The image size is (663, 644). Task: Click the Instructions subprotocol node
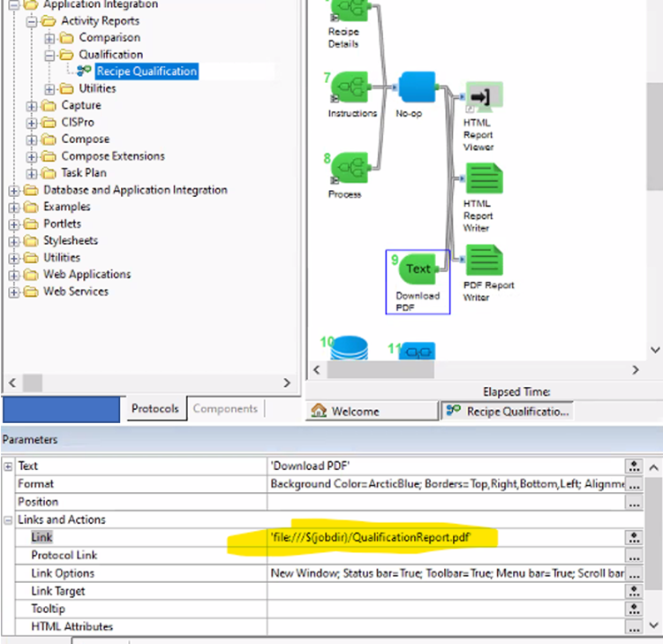click(351, 88)
